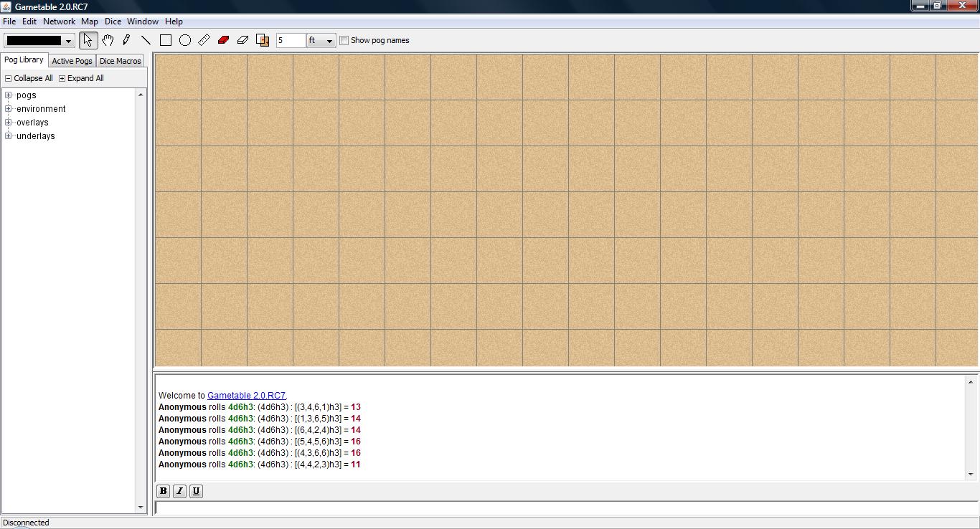Image resolution: width=980 pixels, height=529 pixels.
Task: Select the line drawing tool
Action: [146, 40]
